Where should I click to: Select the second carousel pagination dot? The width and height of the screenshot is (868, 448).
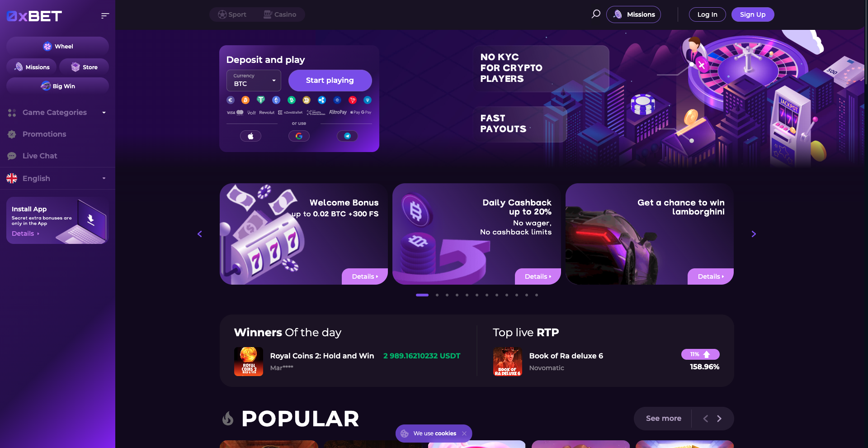click(x=437, y=295)
